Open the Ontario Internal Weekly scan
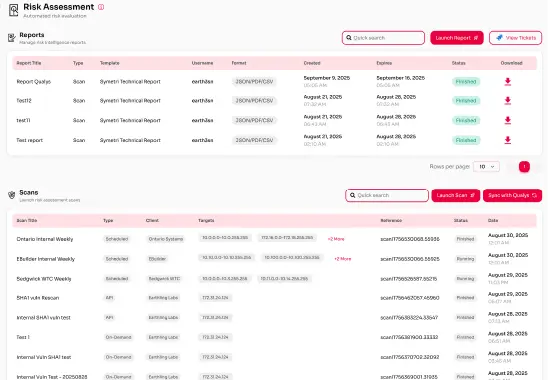The image size is (548, 380). pos(45,239)
